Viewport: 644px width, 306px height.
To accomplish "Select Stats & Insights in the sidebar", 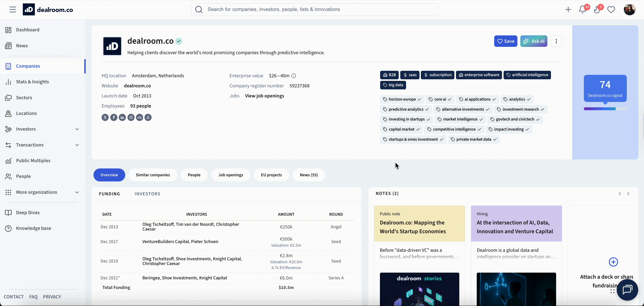I will click(x=32, y=82).
